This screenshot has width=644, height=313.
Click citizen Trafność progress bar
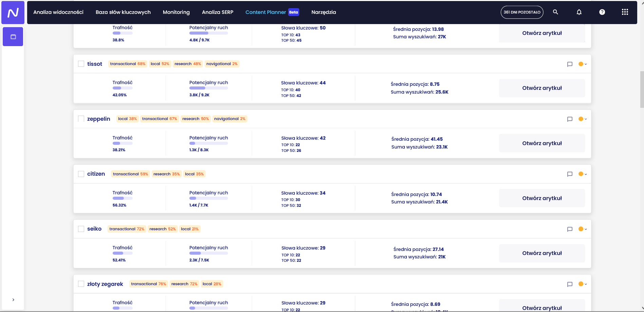point(122,198)
